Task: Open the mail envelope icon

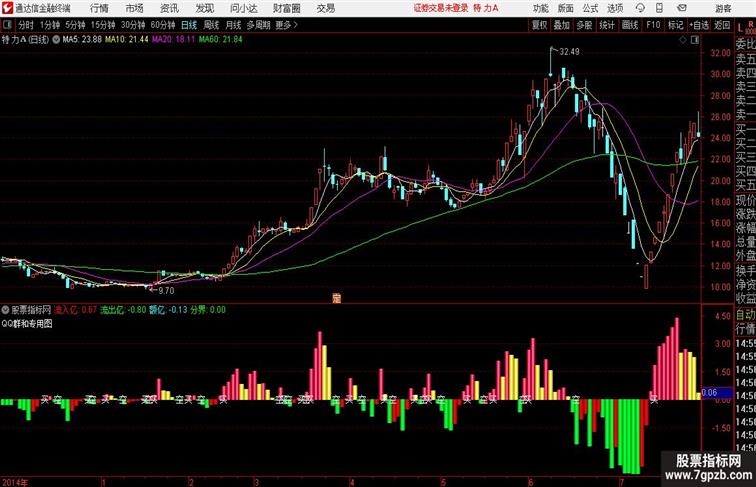Action: pyautogui.click(x=682, y=8)
